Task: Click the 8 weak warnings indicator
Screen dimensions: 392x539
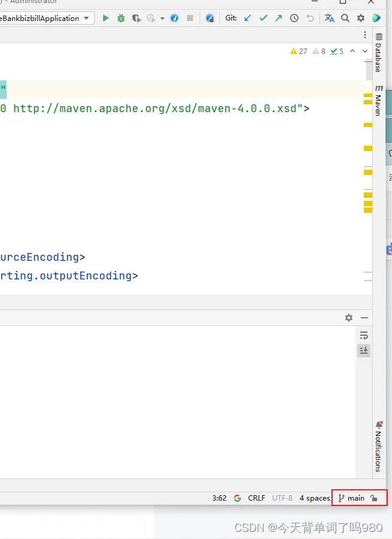Action: click(319, 51)
